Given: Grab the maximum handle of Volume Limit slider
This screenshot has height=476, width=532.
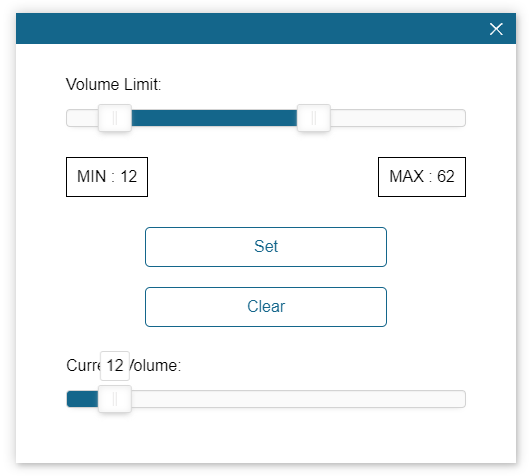Looking at the screenshot, I should [x=314, y=118].
